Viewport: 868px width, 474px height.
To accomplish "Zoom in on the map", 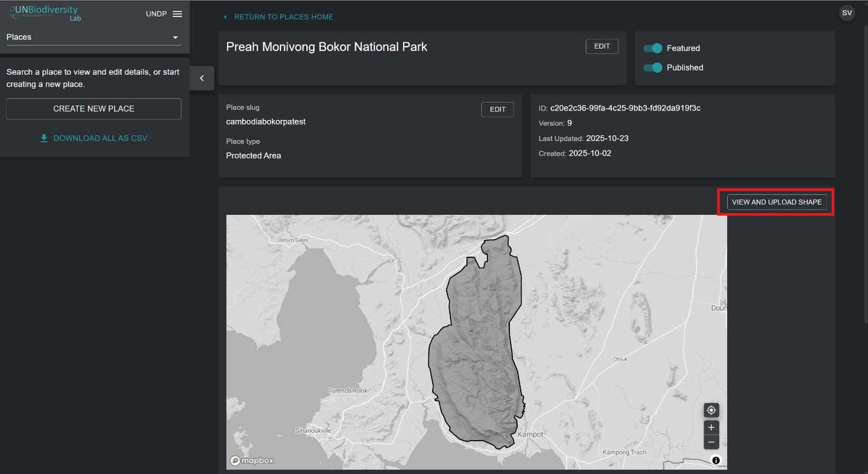I will click(x=711, y=427).
